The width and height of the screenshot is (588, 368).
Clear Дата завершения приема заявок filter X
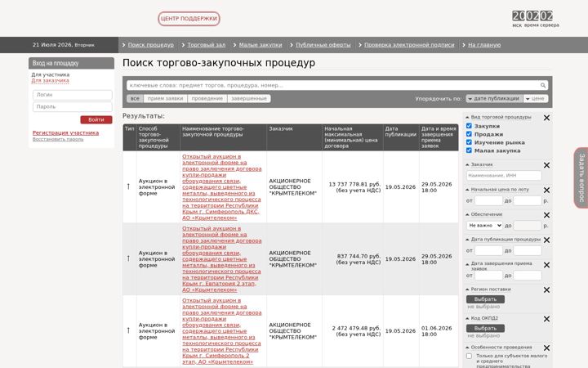pos(546,265)
